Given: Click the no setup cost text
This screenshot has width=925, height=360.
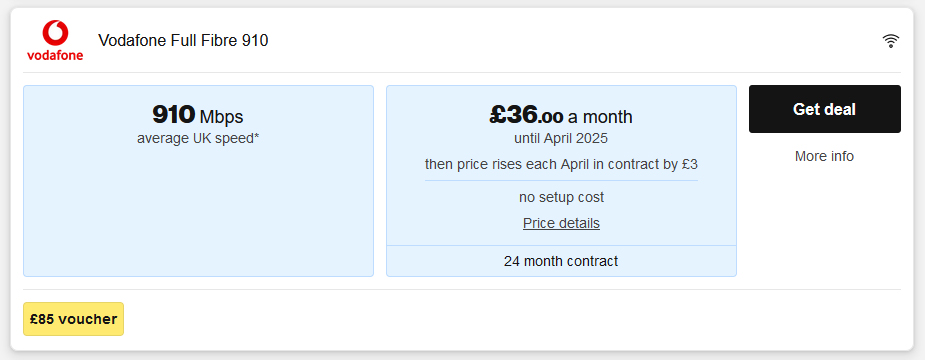Looking at the screenshot, I should coord(561,197).
